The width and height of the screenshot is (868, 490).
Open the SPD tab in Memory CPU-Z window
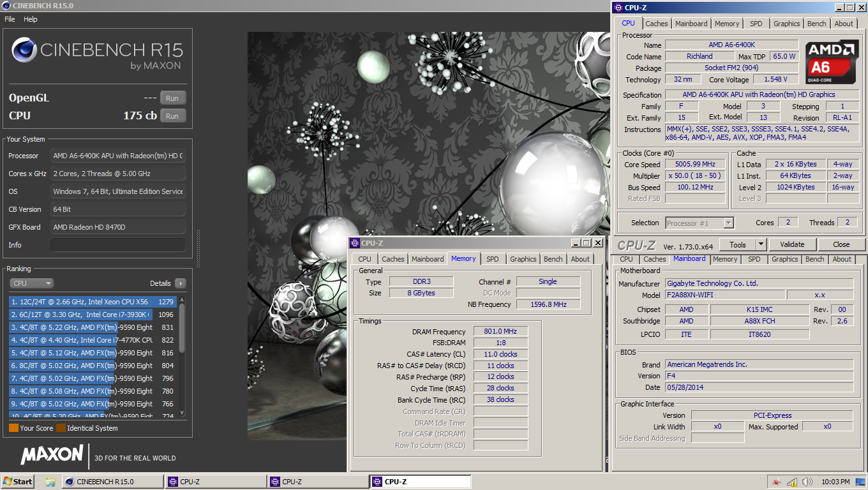[492, 259]
